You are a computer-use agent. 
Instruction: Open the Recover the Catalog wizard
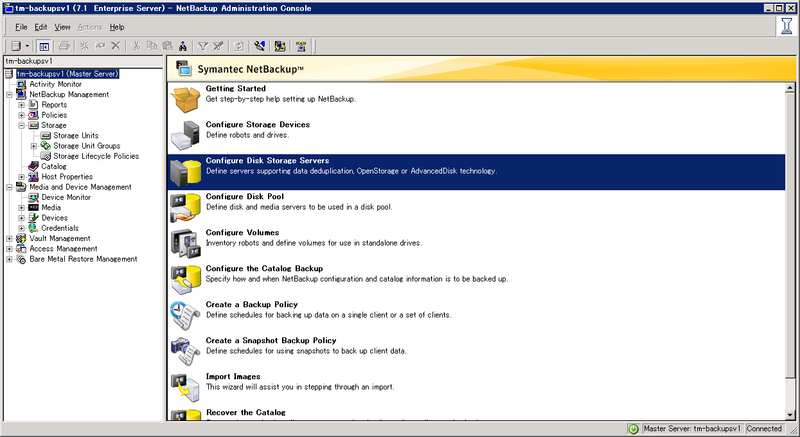pyautogui.click(x=477, y=415)
